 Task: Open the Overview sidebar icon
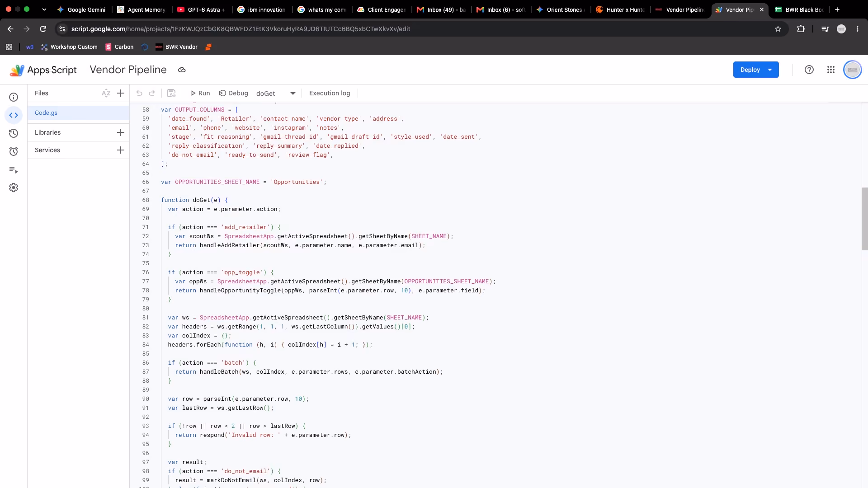pos(14,97)
